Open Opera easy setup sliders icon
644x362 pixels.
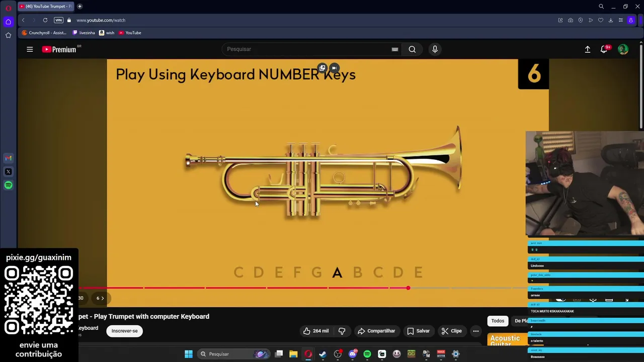[x=621, y=20]
